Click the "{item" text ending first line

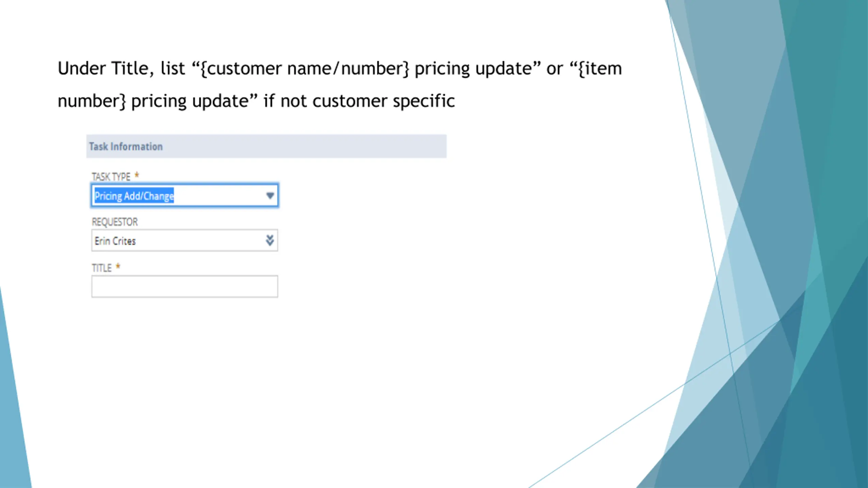tap(599, 68)
